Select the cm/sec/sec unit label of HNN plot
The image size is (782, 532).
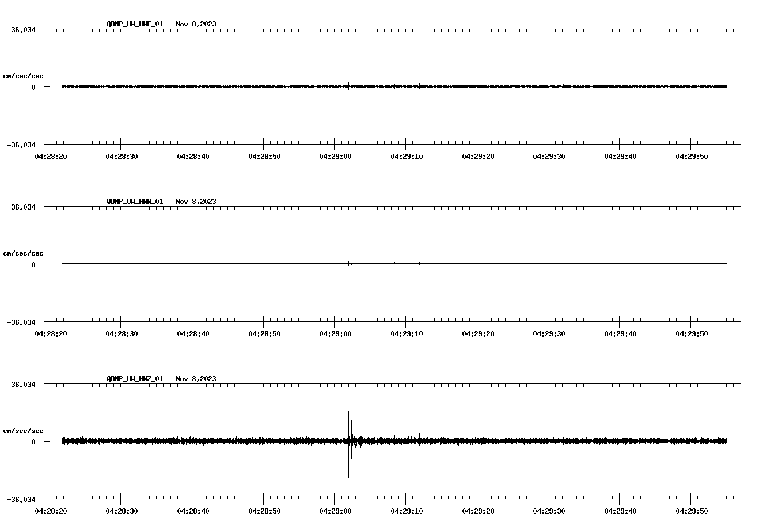[23, 253]
